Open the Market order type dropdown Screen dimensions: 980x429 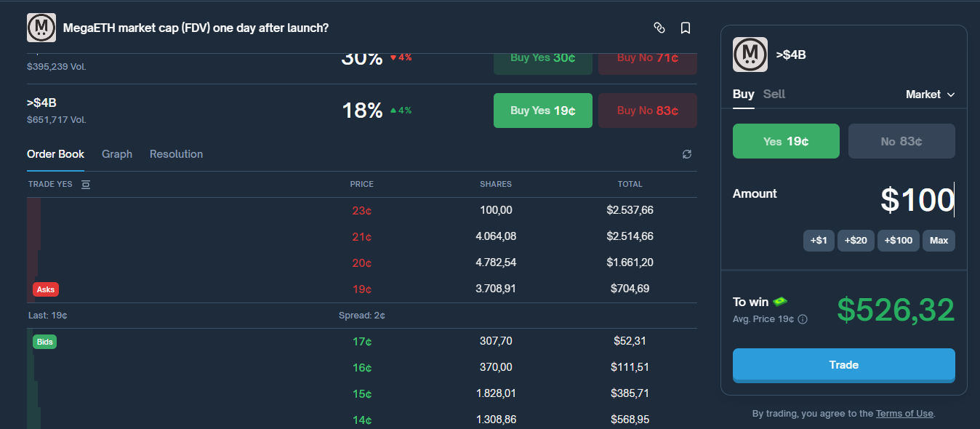[931, 94]
